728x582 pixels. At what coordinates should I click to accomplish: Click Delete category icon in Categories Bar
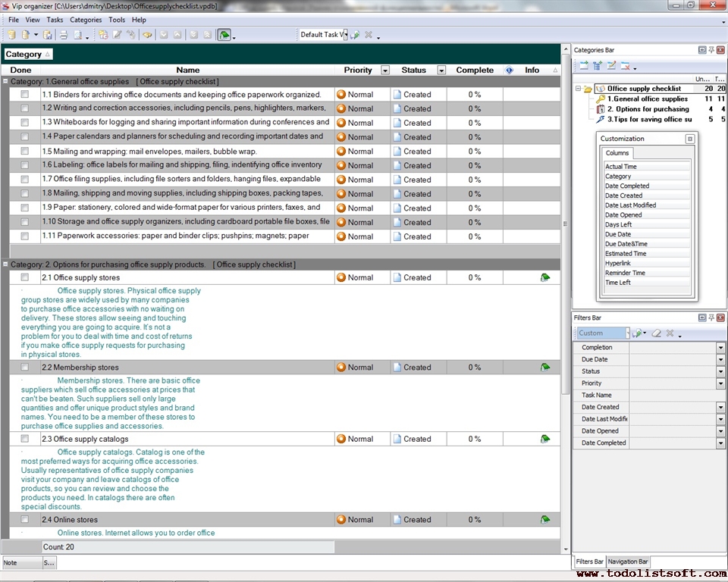tap(626, 66)
